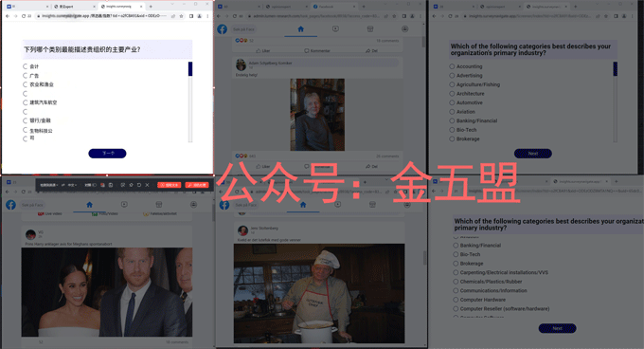Bookmark star in the Accounting survey window
Image resolution: width=644 pixels, height=349 pixels.
(606, 16)
